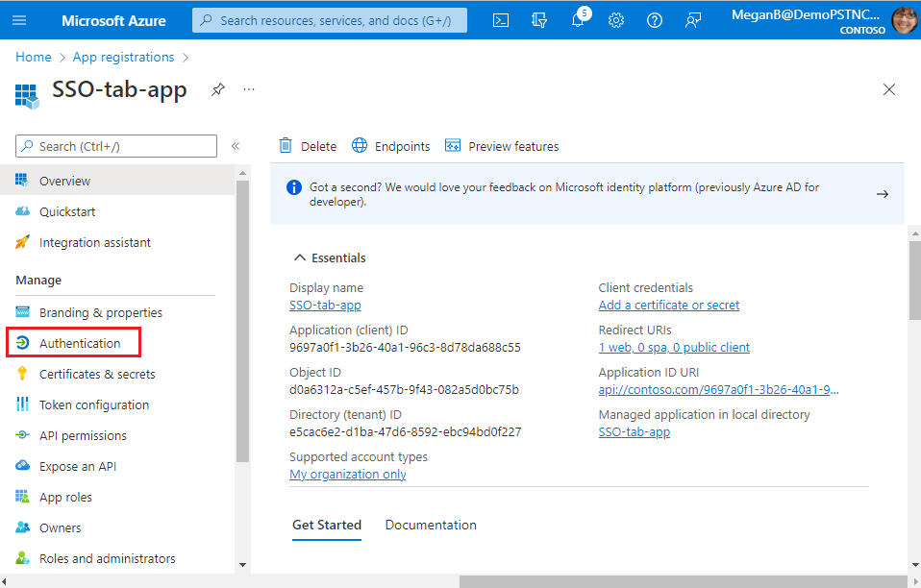Click the horizontal scrollbar at bottom

pyautogui.click(x=684, y=581)
